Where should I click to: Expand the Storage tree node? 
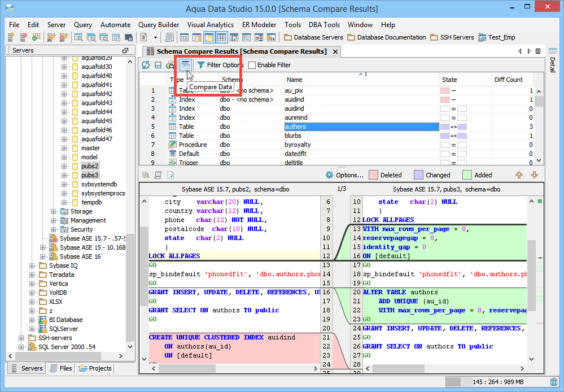tap(54, 211)
